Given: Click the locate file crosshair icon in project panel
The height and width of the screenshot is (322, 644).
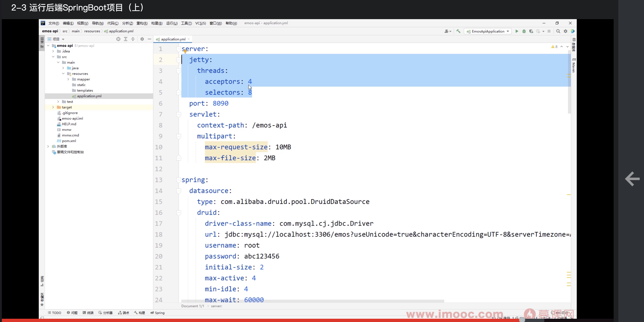Looking at the screenshot, I should 118,39.
